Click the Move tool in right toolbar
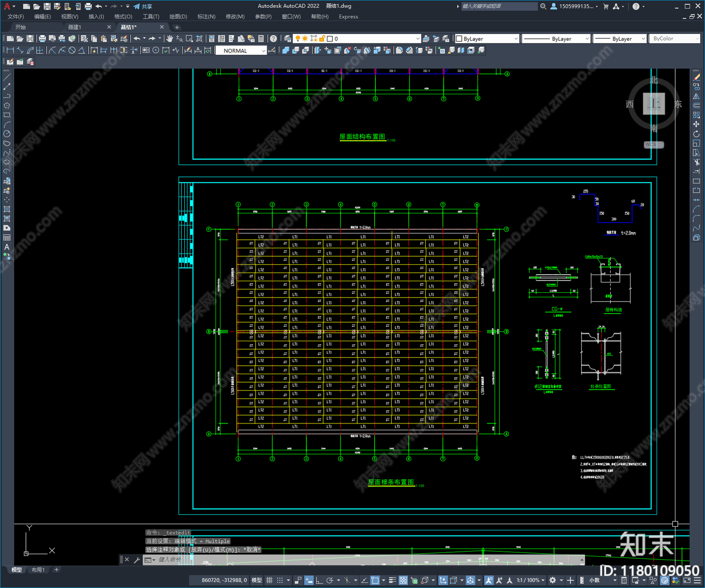Screen dimensions: 705x588 (x=696, y=124)
